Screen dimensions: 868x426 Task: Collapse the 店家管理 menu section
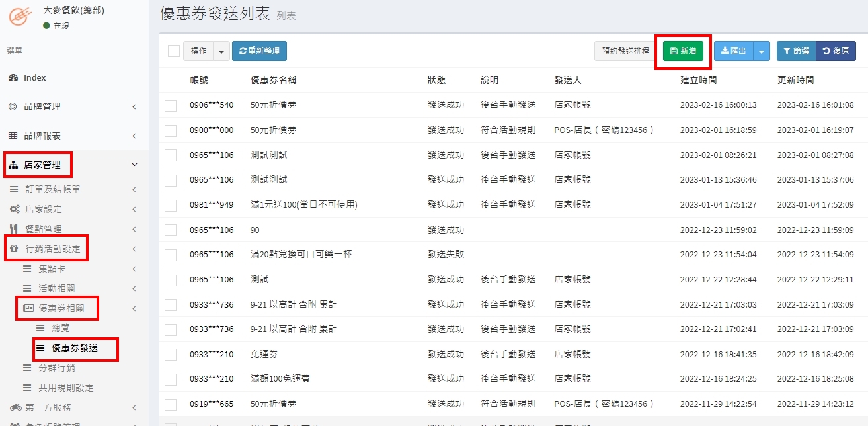[x=134, y=165]
